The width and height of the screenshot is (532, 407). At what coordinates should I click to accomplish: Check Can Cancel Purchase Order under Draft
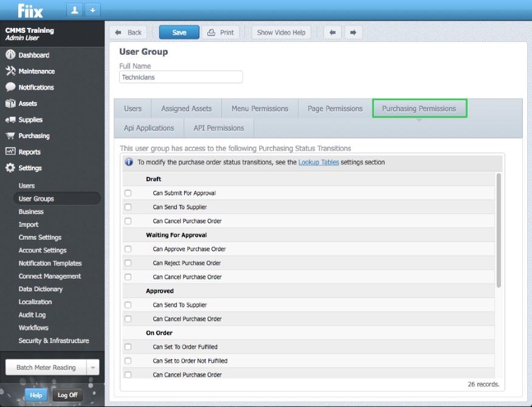[128, 221]
